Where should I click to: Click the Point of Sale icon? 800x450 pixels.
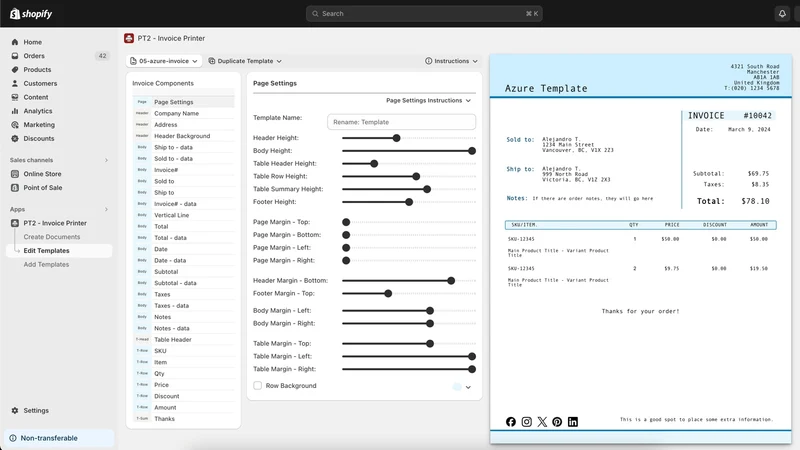15,188
